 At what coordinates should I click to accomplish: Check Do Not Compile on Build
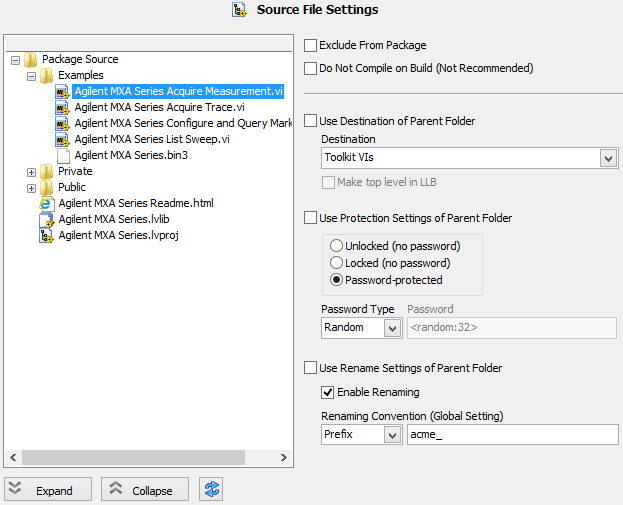(310, 68)
